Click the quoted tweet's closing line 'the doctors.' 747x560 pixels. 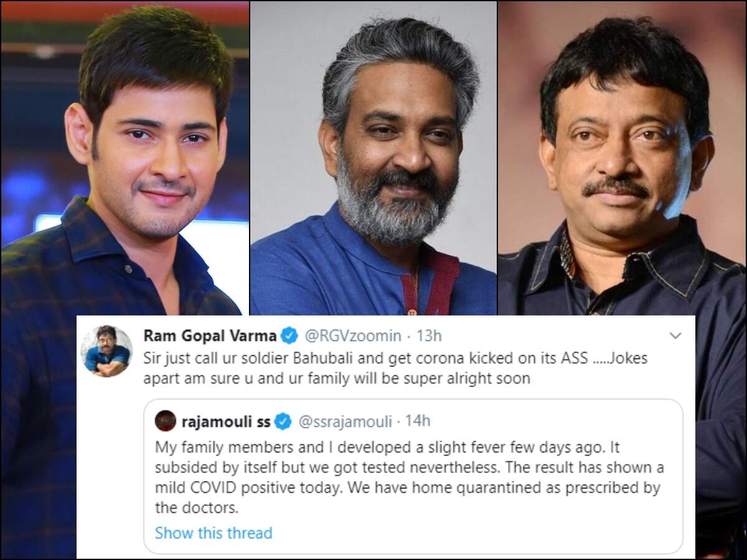196,508
